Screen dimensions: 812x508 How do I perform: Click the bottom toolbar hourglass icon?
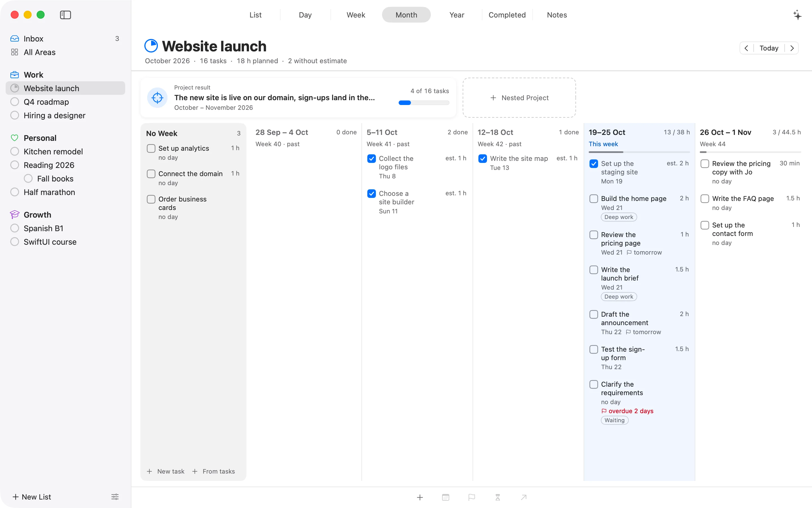(x=498, y=497)
